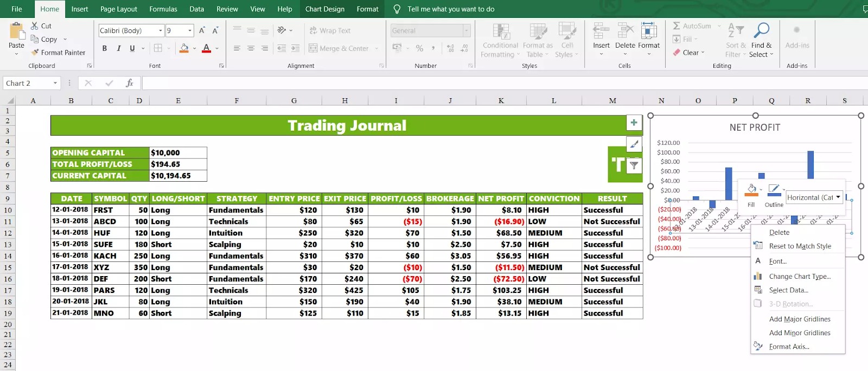
Task: Expand the Clear dropdown in Editing
Action: 703,53
